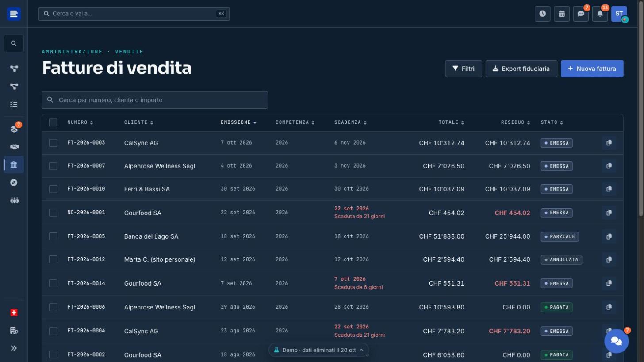Sort the table by the Totale column
Viewport: 644px width, 362px height.
[451, 122]
